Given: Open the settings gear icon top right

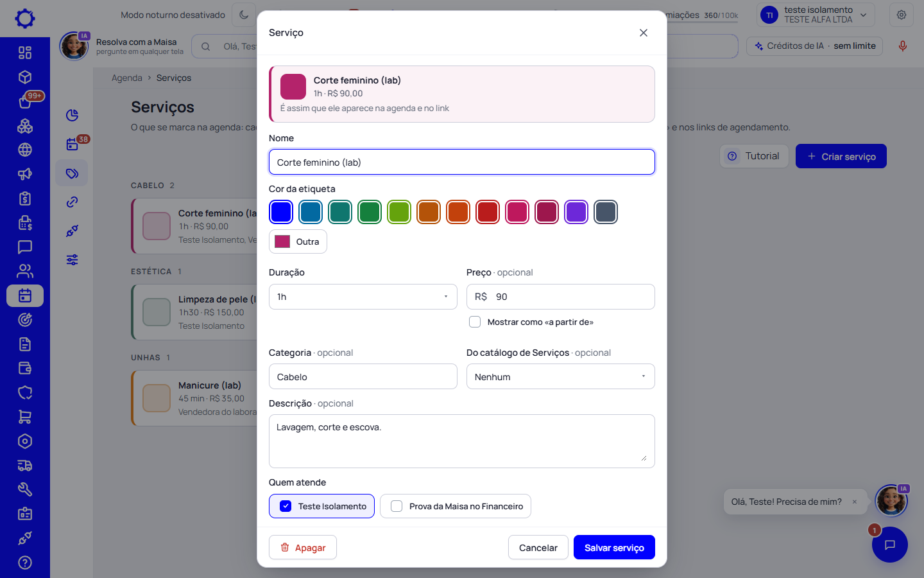Looking at the screenshot, I should pos(902,15).
